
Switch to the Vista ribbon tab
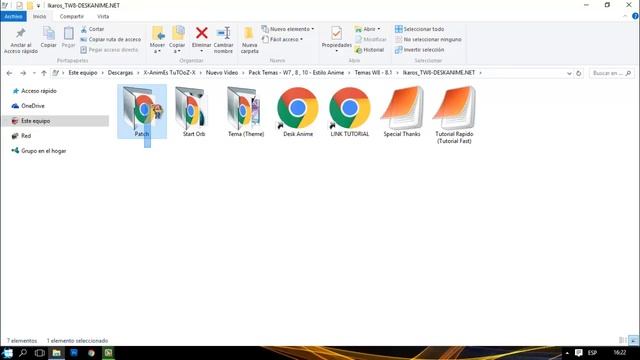click(103, 16)
